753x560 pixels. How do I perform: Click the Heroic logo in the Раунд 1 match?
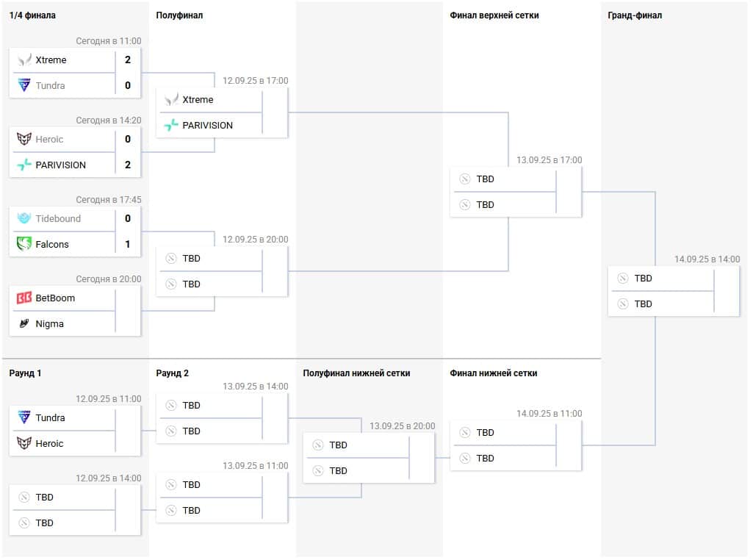(x=24, y=444)
